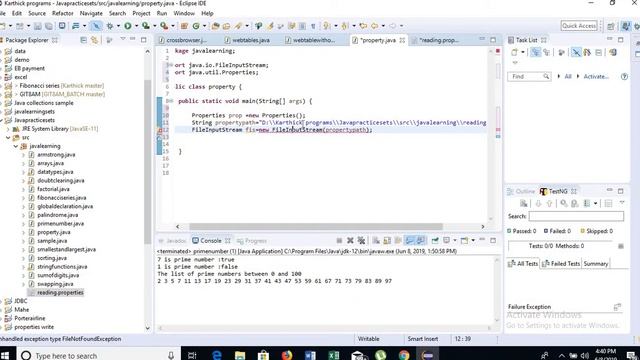
Task: Click the Coverage run icon in toolbar
Action: point(146,26)
